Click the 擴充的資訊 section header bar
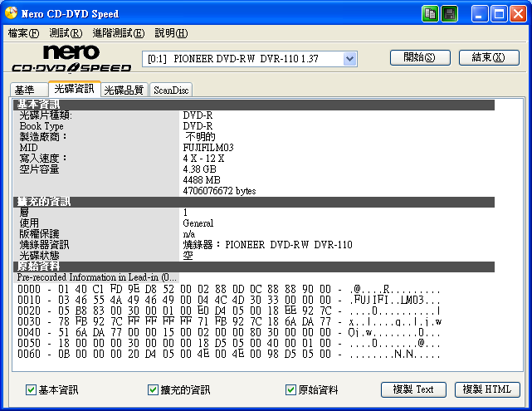 tap(254, 202)
